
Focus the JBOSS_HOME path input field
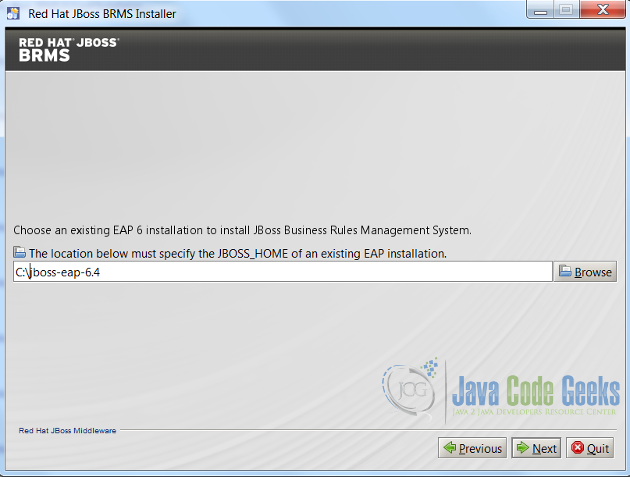[283, 272]
